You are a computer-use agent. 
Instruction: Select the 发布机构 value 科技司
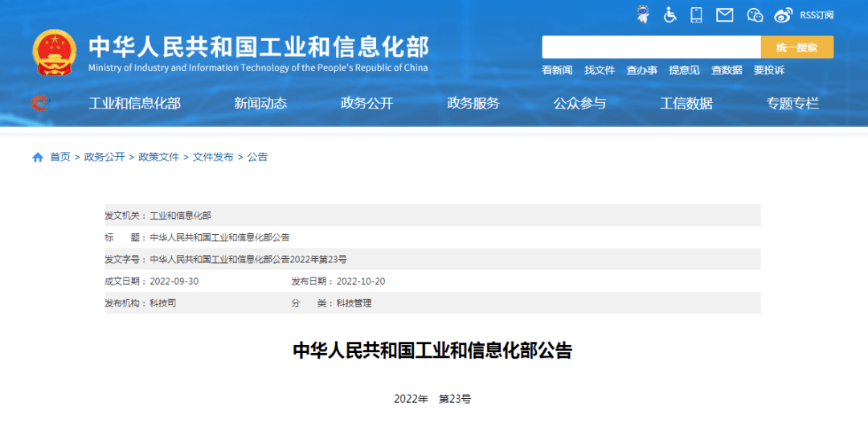tap(163, 303)
